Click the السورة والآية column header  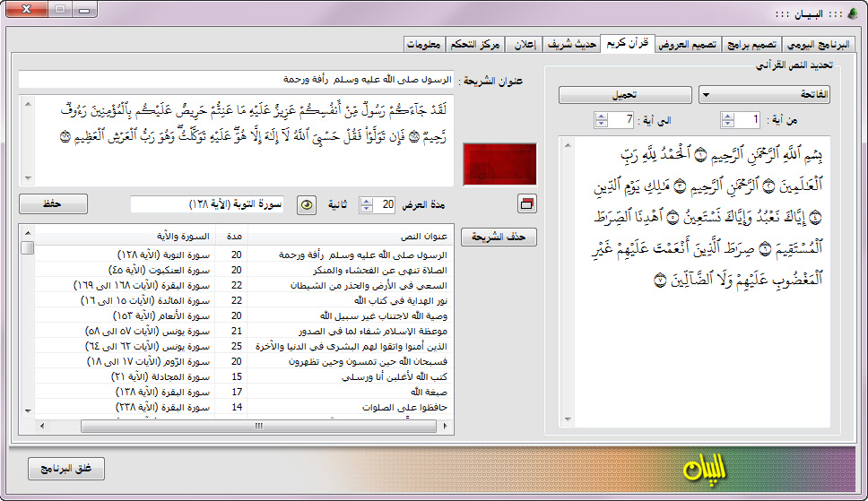126,237
